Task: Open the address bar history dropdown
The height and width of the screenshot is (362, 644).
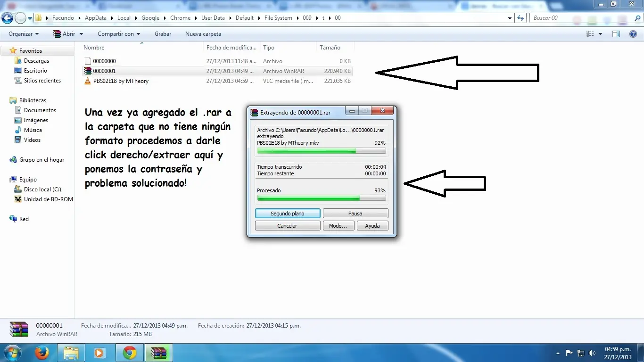Action: pyautogui.click(x=510, y=18)
